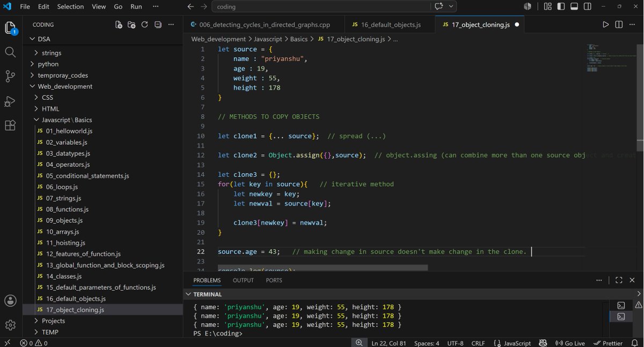644x347 pixels.
Task: Go back with the navigation arrow
Action: (x=190, y=6)
